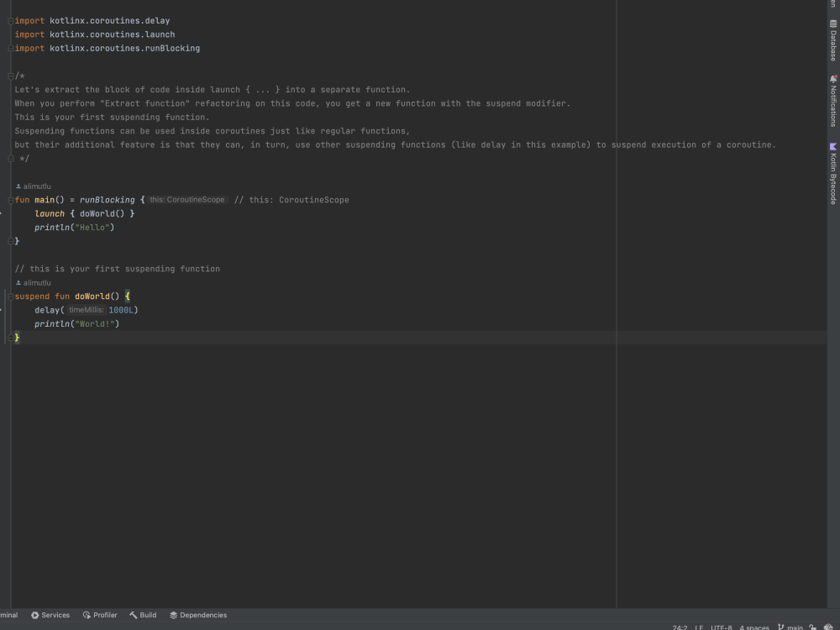
Task: Click the Services play icon
Action: (x=34, y=615)
